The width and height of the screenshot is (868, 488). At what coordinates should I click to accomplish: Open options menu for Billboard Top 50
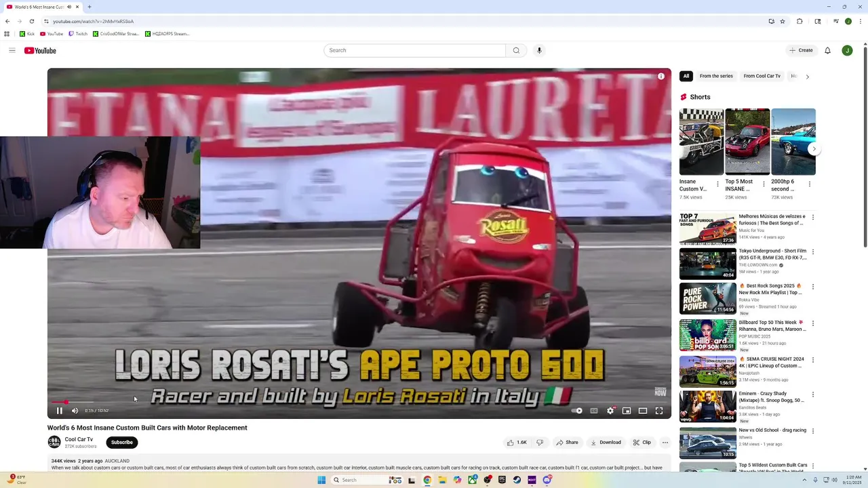[813, 323]
